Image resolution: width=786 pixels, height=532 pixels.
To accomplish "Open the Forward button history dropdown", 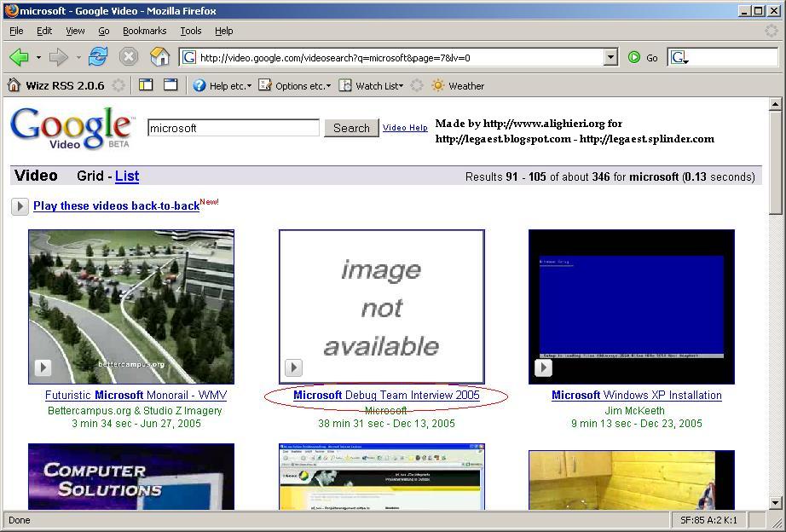I will [x=78, y=58].
